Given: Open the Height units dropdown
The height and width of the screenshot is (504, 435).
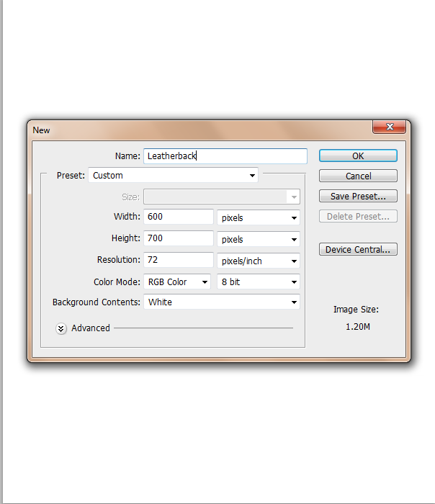Looking at the screenshot, I should (x=259, y=239).
